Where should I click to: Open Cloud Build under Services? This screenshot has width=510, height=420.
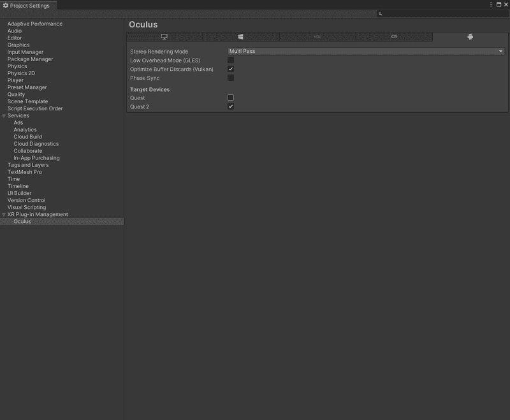click(27, 137)
